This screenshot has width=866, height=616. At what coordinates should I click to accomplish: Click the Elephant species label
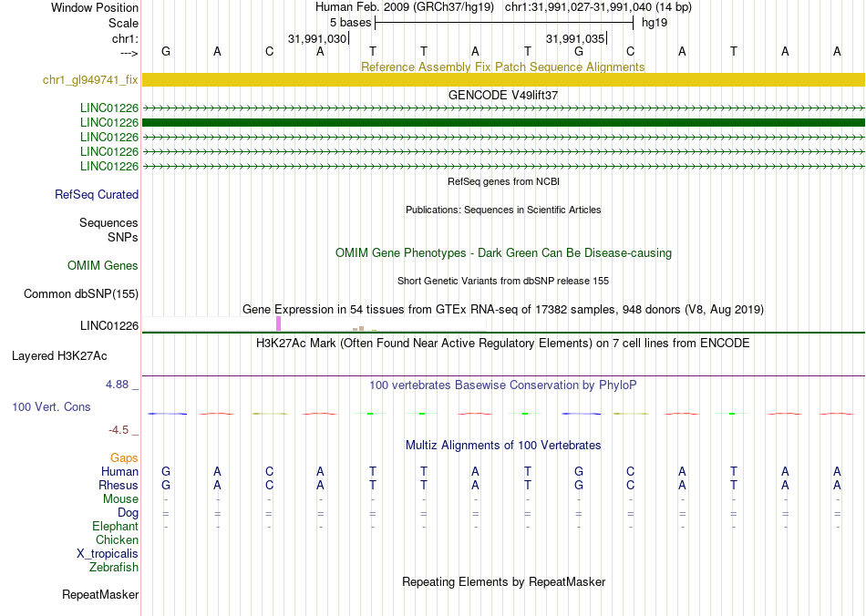tap(115, 526)
